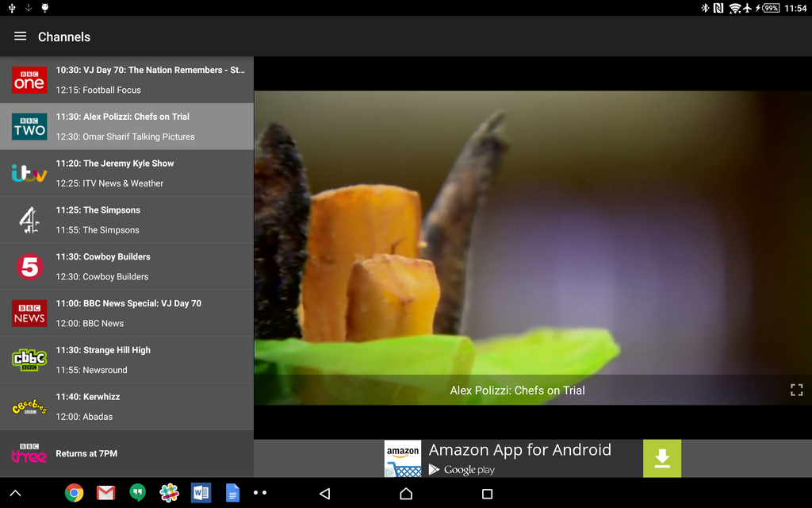Open Gmail from the taskbar

click(x=105, y=492)
